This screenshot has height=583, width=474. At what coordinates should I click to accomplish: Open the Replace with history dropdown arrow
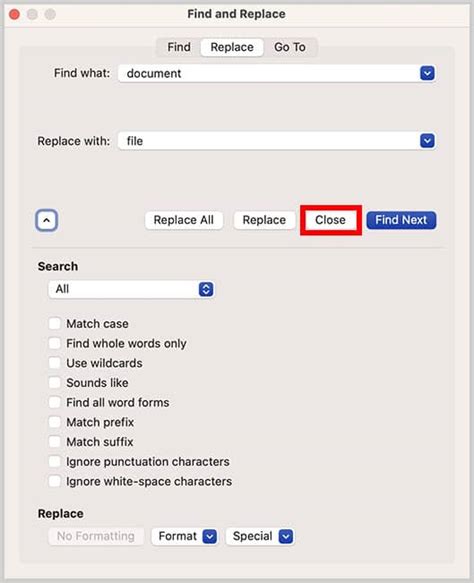(x=427, y=141)
